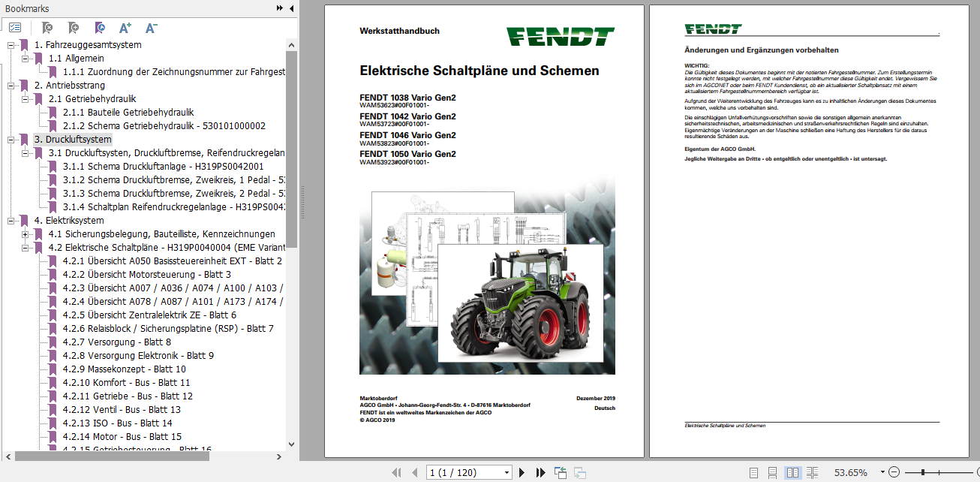Switch to continuous page view
The image size is (980, 482).
click(x=773, y=473)
